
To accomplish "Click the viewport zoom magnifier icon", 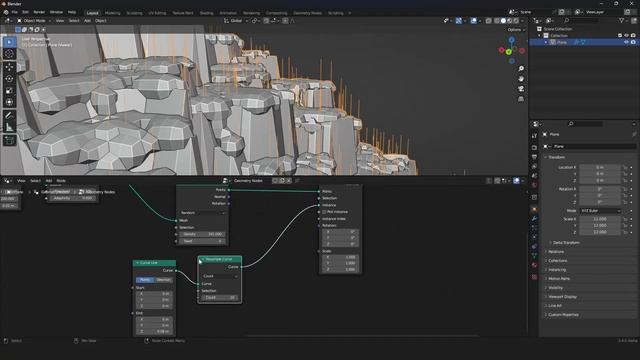I will [521, 69].
